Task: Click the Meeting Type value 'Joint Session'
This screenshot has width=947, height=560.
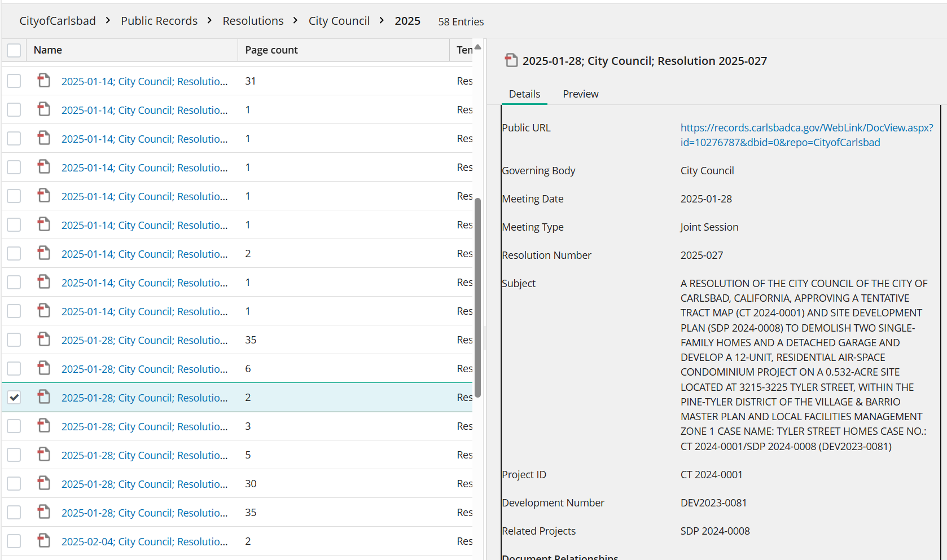Action: pyautogui.click(x=709, y=227)
